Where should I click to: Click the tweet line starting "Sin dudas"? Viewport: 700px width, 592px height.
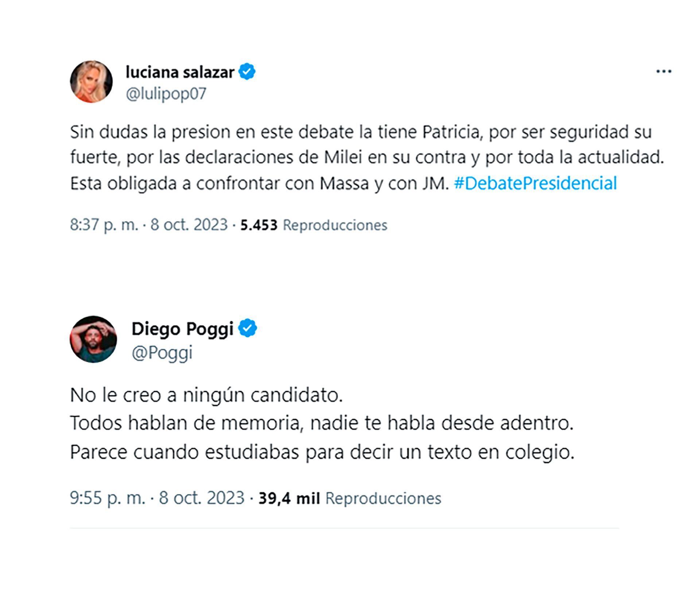(x=360, y=132)
